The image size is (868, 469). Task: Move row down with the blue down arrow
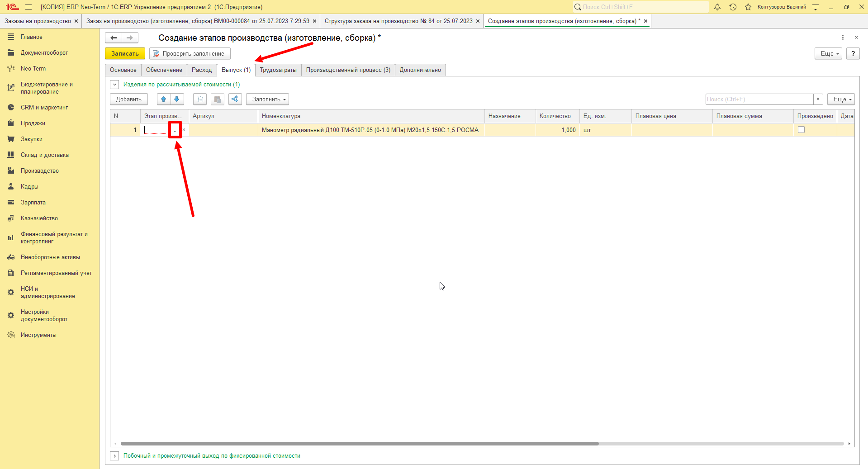coord(177,99)
